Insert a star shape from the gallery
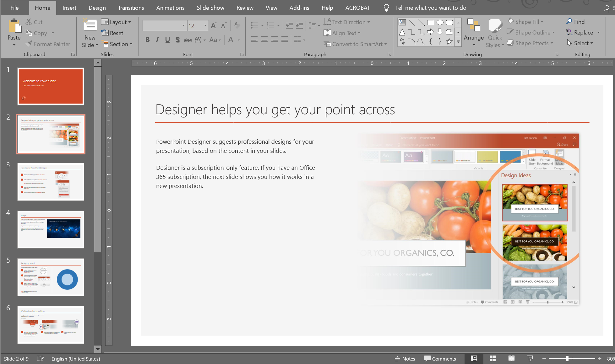Viewport: 615px width, 364px height. 449,41
